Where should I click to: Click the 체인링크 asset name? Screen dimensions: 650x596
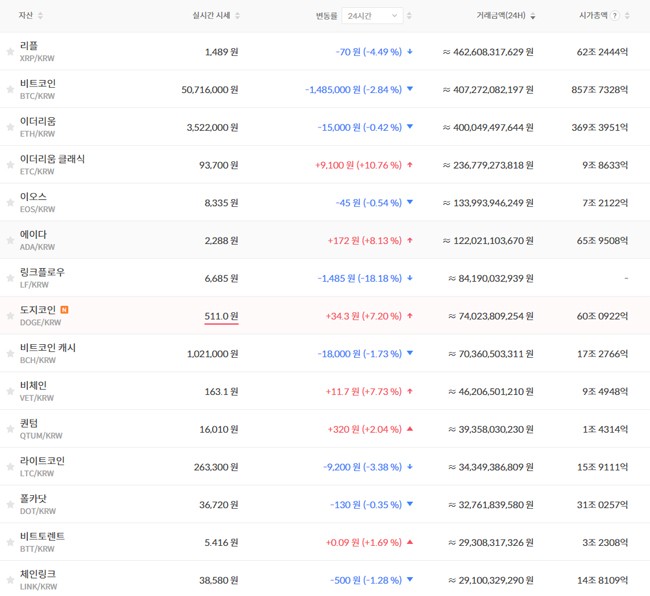38,574
